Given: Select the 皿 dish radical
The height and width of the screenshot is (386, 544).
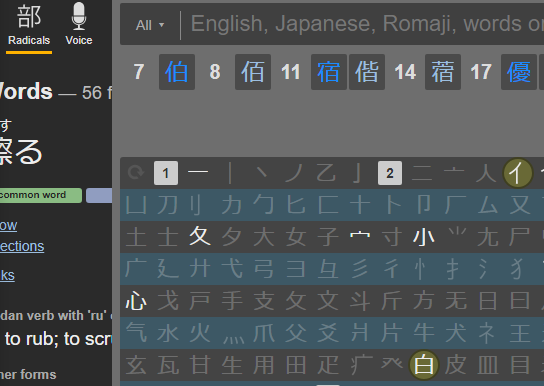Looking at the screenshot, I should point(488,365).
